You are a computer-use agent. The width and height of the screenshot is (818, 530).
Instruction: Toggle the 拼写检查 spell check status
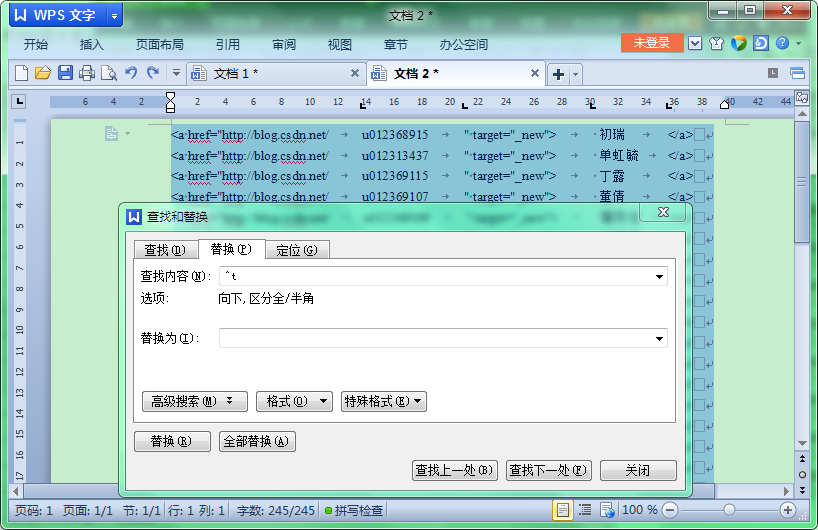pos(354,510)
